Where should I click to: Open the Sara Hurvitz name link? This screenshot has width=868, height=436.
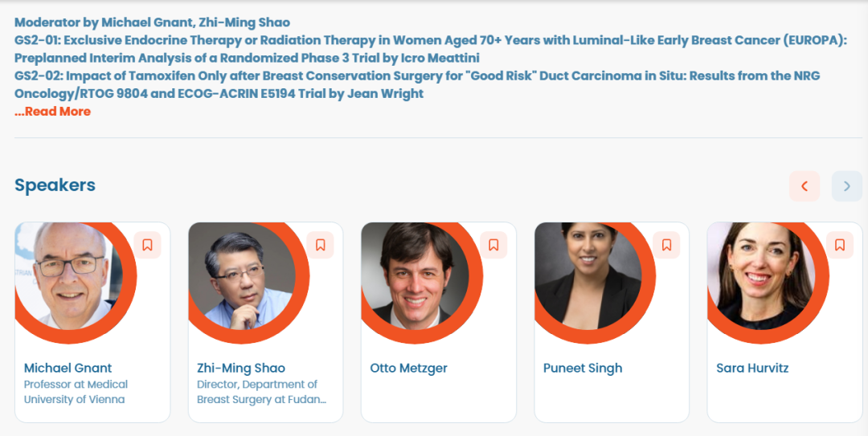pyautogui.click(x=752, y=368)
